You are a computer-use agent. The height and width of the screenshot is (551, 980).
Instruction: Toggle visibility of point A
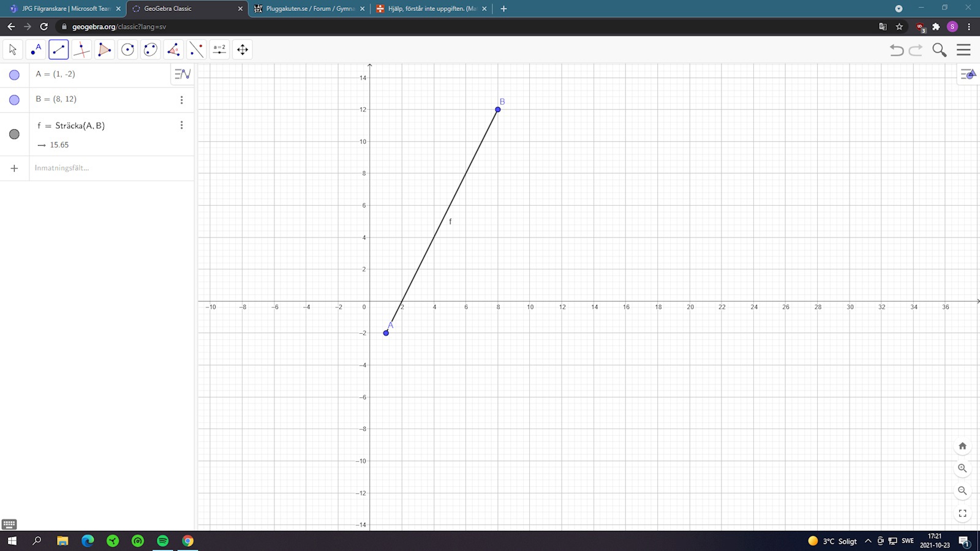pyautogui.click(x=14, y=75)
